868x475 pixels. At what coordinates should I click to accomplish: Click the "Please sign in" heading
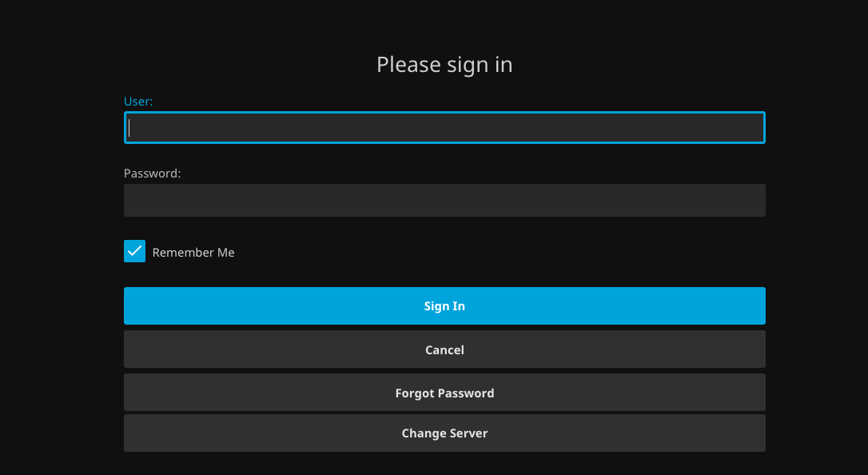[x=444, y=64]
